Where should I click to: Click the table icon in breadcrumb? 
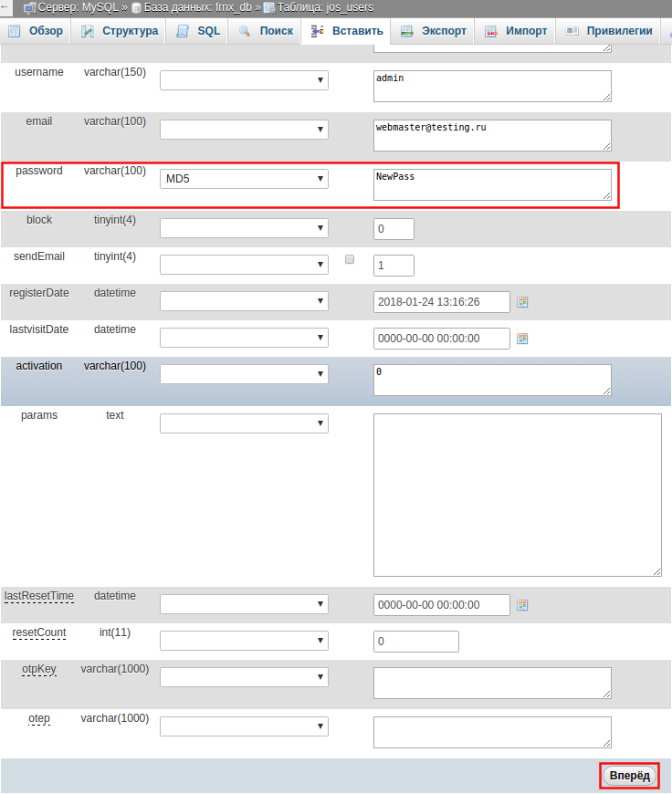pos(269,7)
